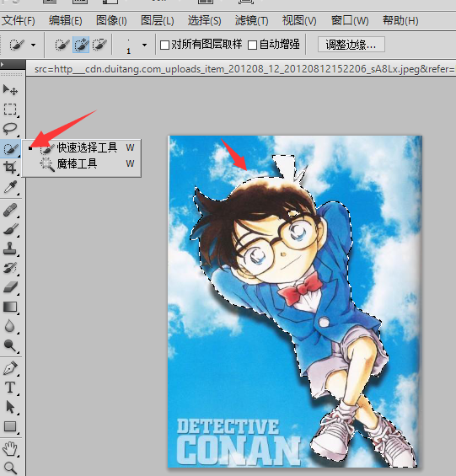Select the Move tool
The width and height of the screenshot is (456, 476).
click(x=10, y=90)
